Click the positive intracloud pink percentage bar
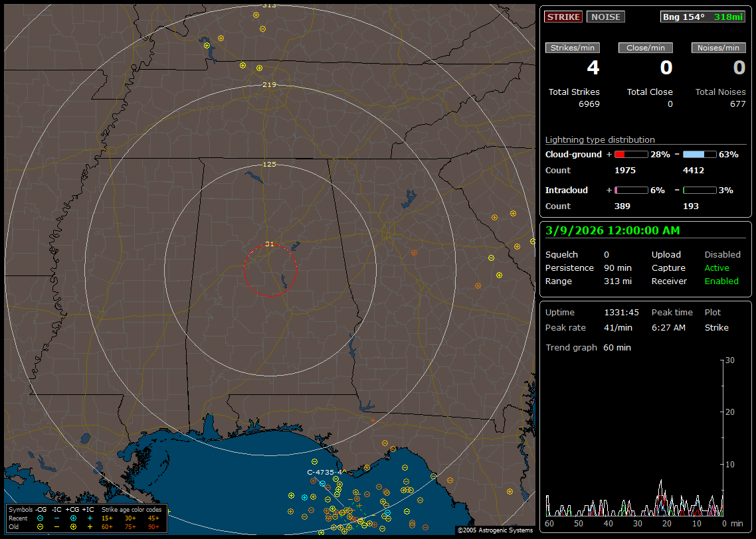The width and height of the screenshot is (756, 539). (x=630, y=190)
